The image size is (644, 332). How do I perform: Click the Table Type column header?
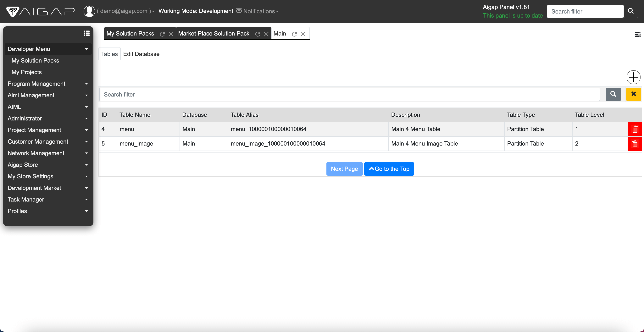pos(521,115)
